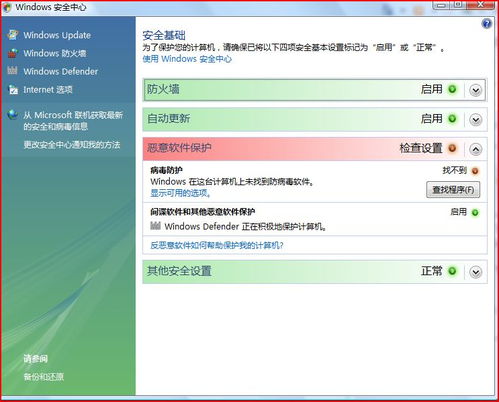Click the 恶意软件保护 header title
Image resolution: width=499 pixels, height=402 pixels.
(179, 148)
